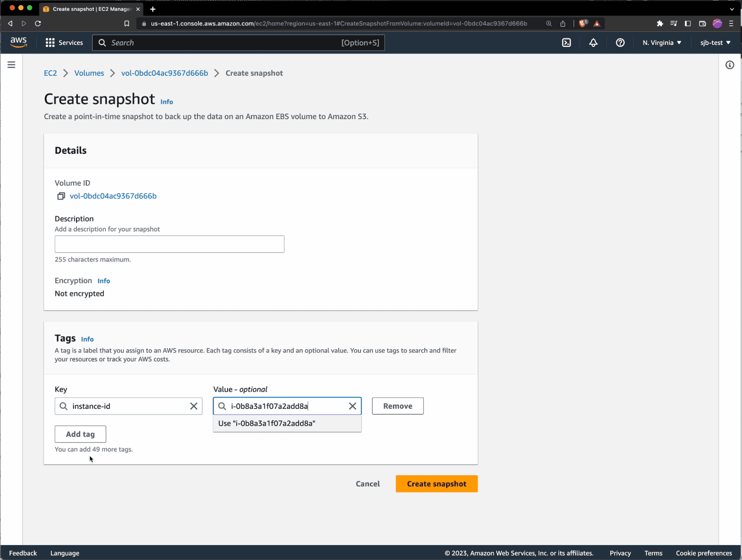Click the Add tag button
The image size is (742, 560).
[80, 434]
